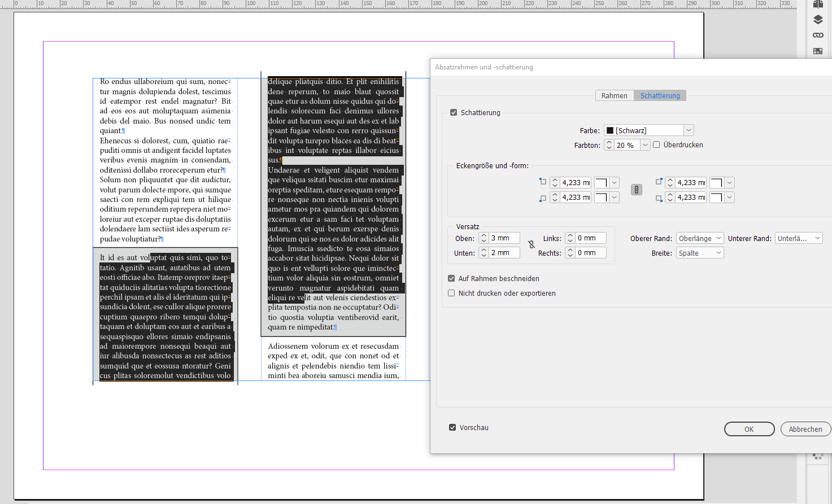The height and width of the screenshot is (504, 832).
Task: Enable Nicht drucken oder exportieren
Action: (x=451, y=293)
